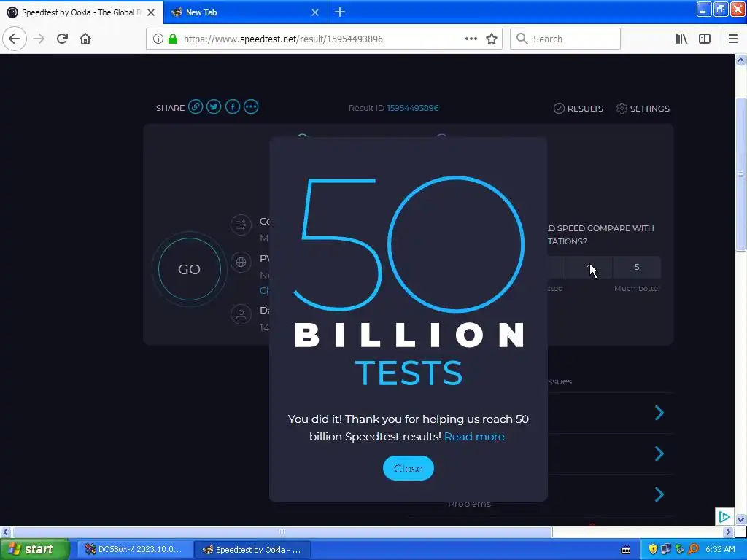This screenshot has height=560, width=747.
Task: Copy share link icon
Action: pos(196,106)
